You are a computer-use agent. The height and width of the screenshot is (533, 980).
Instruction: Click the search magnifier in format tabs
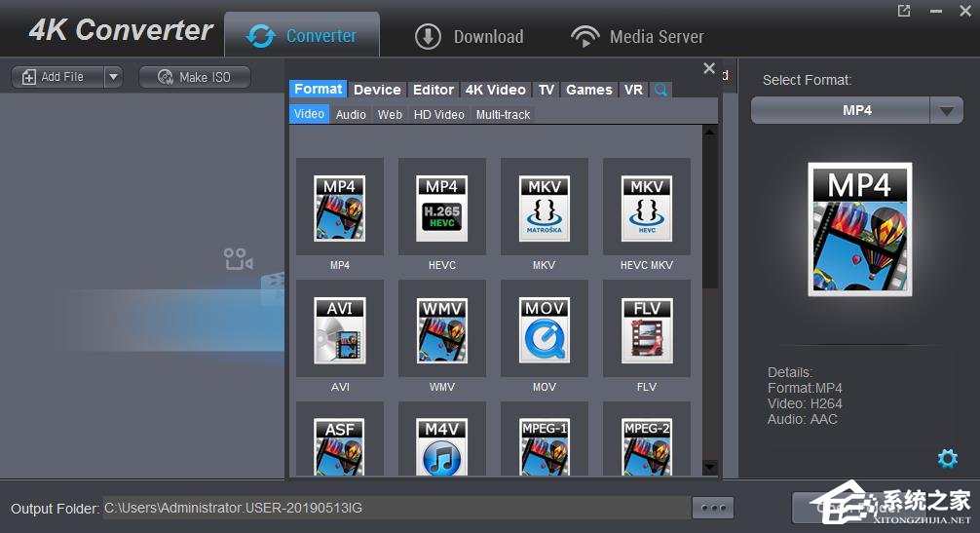coord(660,90)
